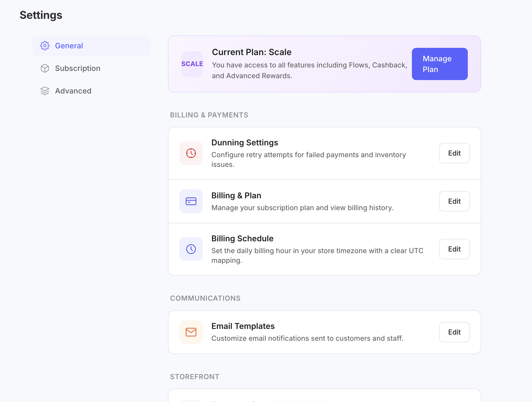This screenshot has width=532, height=402.
Task: Click the 'Dunning Settings' title
Action: tap(245, 143)
